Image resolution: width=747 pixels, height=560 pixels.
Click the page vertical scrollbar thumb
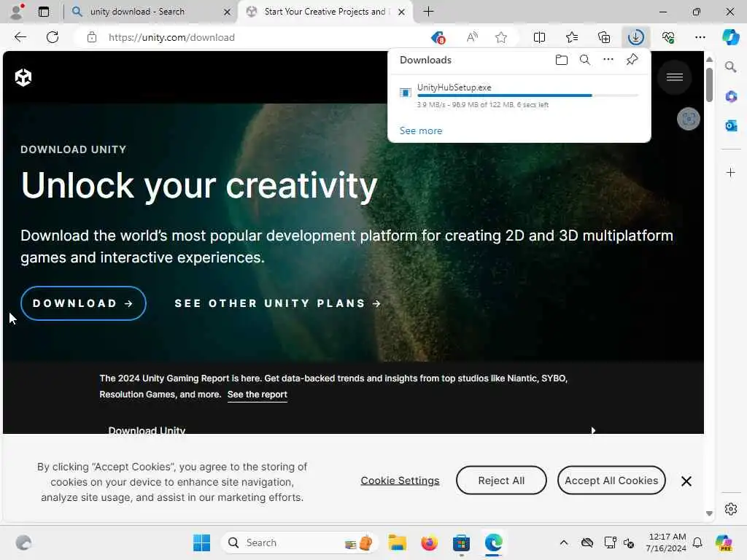709,85
